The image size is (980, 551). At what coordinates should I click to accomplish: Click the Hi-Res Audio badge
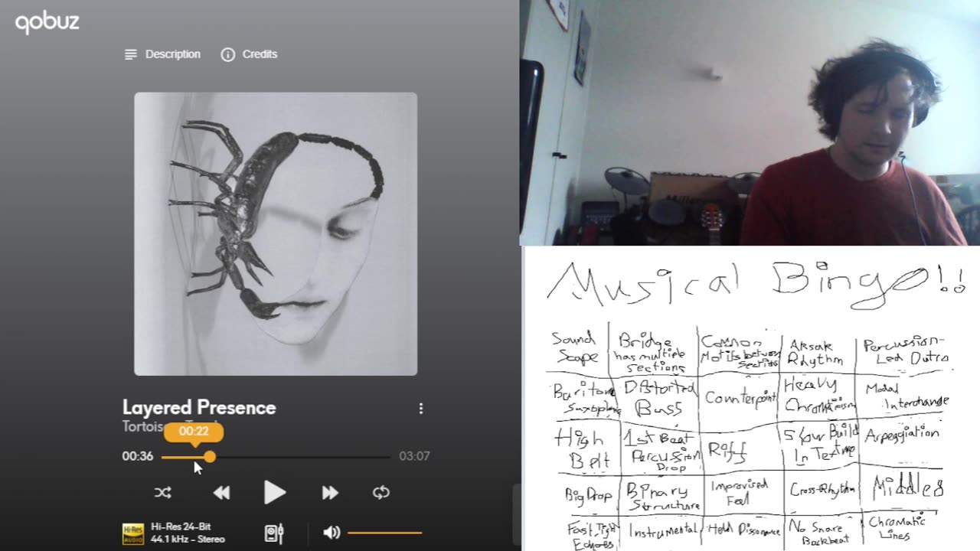pyautogui.click(x=133, y=533)
